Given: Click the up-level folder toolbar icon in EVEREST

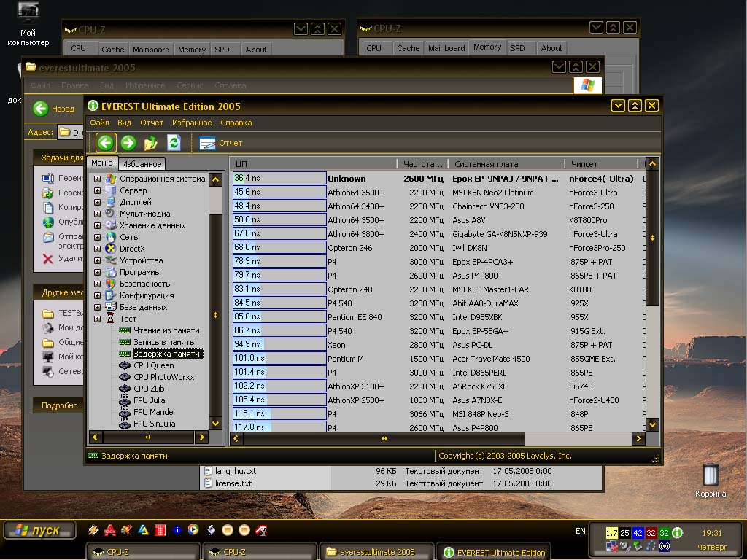Looking at the screenshot, I should 151,143.
